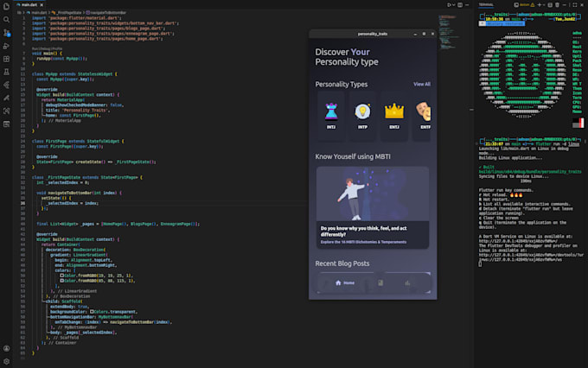Open the devtools URL in the terminal
This screenshot has height=368, width=588.
pos(531,257)
